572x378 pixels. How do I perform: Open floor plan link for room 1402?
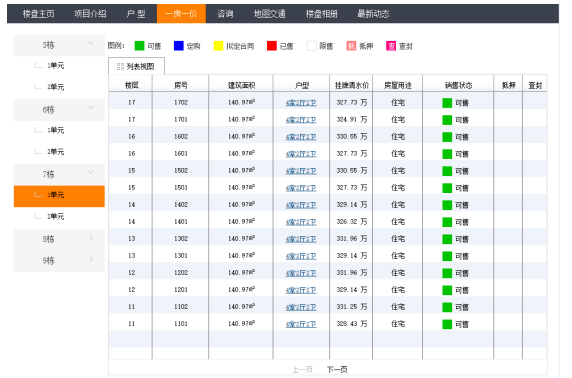301,205
